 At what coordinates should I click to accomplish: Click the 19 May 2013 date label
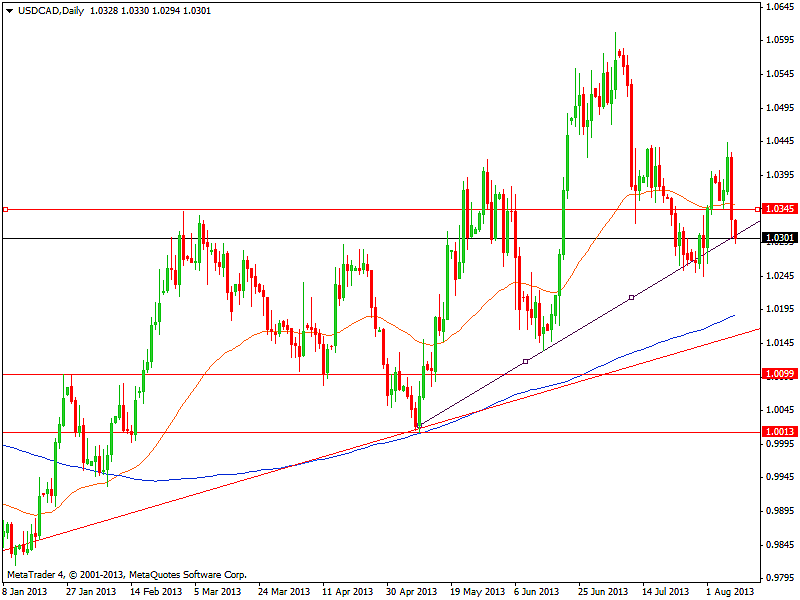click(475, 591)
